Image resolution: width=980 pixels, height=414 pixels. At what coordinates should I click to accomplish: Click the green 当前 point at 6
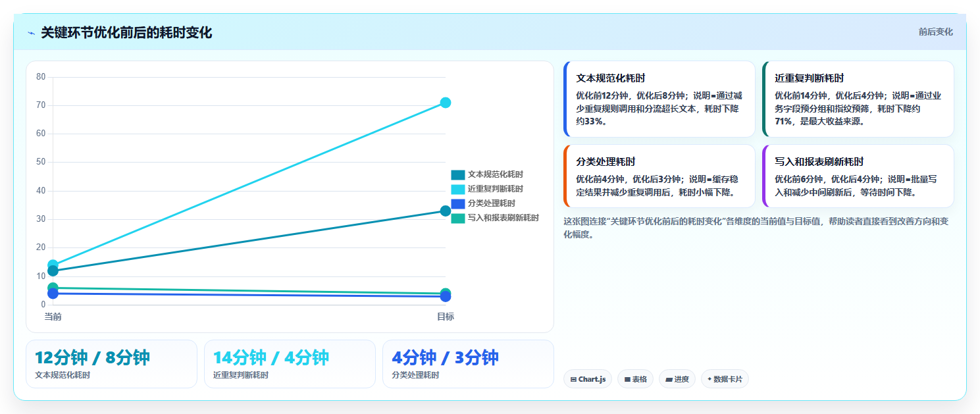pos(53,288)
